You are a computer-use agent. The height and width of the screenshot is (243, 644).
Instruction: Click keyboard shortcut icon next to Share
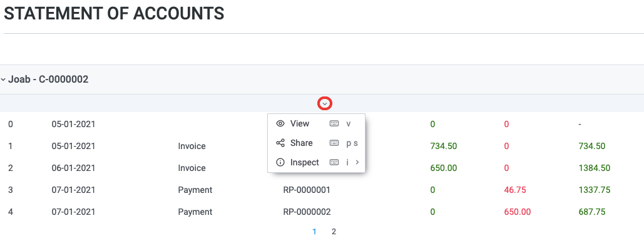pos(334,143)
